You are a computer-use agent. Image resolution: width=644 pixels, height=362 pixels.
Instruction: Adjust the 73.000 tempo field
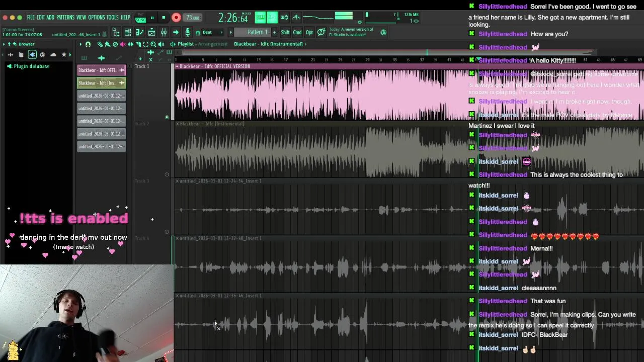[x=192, y=18]
